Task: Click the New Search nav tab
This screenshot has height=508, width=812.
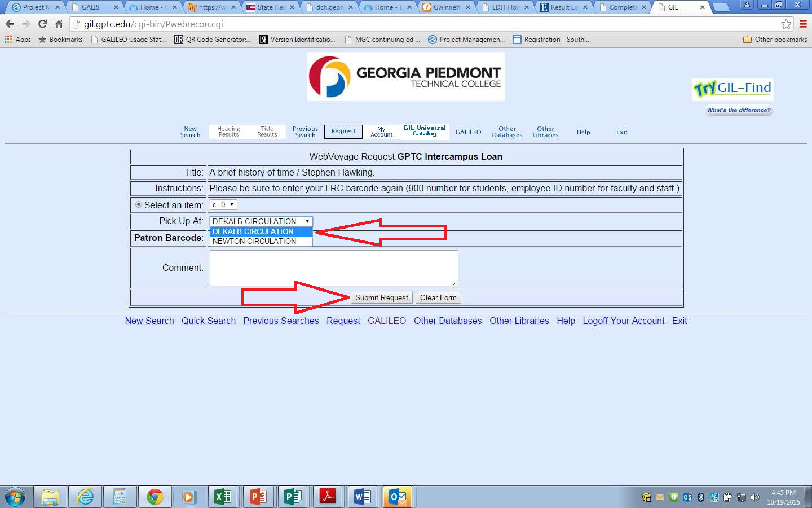Action: click(x=191, y=132)
